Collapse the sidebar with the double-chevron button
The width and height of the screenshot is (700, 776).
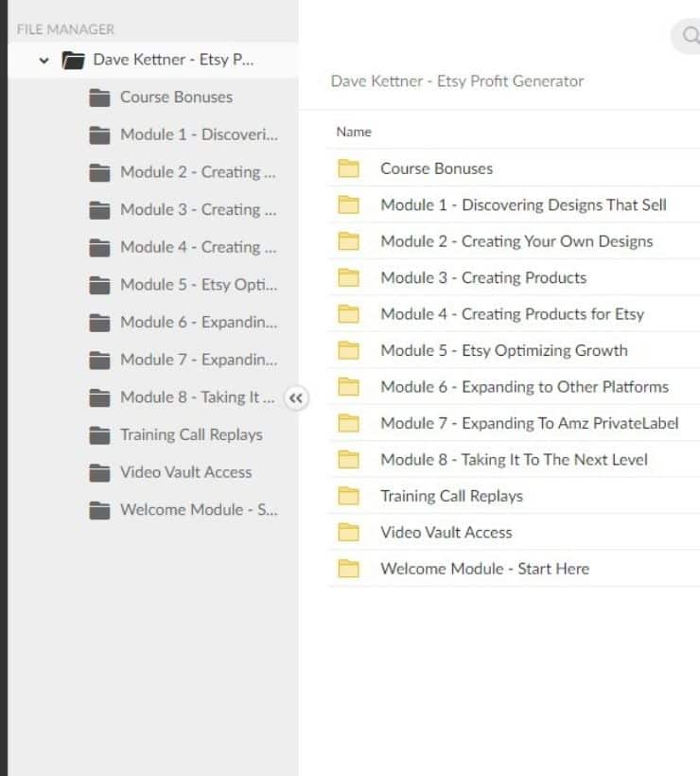(x=296, y=398)
